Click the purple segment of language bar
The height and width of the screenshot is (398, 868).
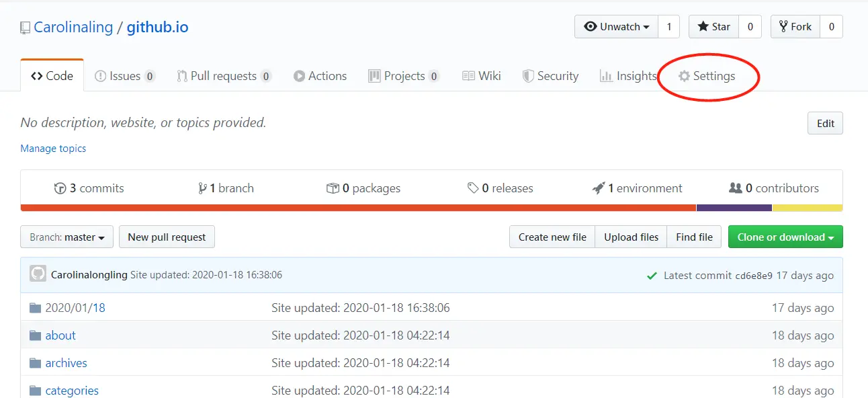pyautogui.click(x=734, y=208)
